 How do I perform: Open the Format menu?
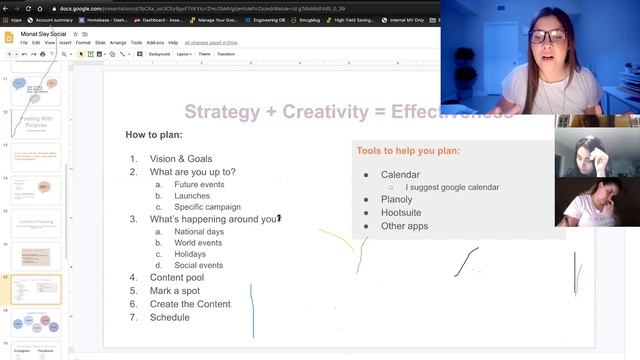83,42
